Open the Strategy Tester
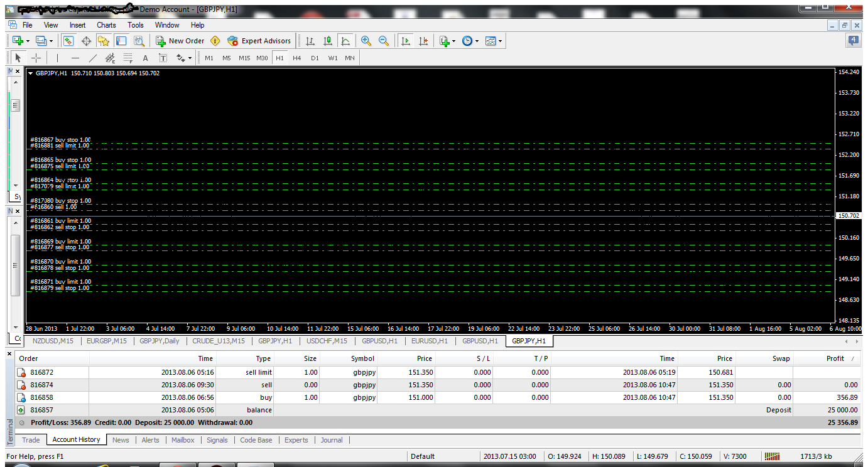 click(x=139, y=41)
